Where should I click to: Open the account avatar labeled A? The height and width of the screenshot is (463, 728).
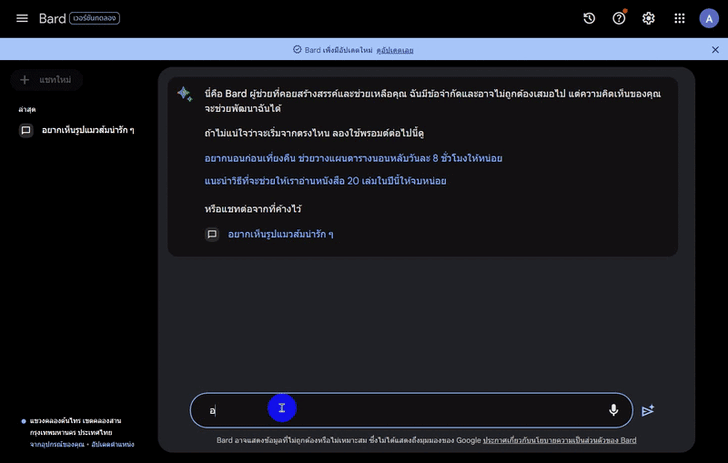point(709,19)
